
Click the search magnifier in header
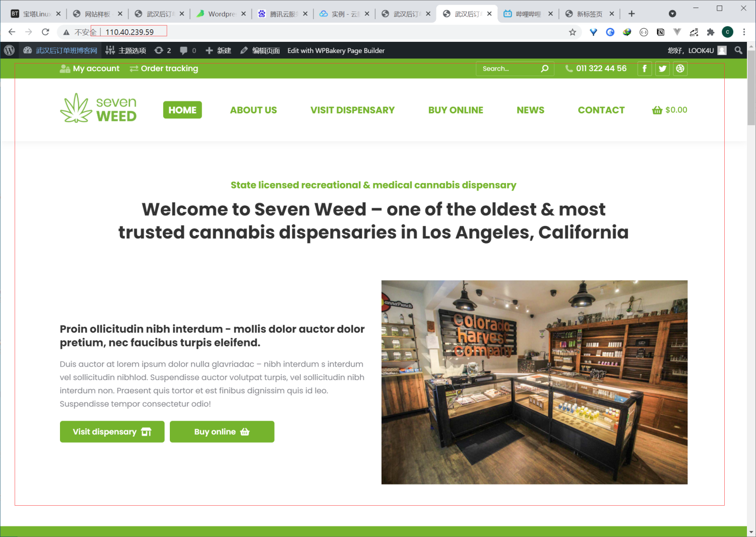(545, 69)
